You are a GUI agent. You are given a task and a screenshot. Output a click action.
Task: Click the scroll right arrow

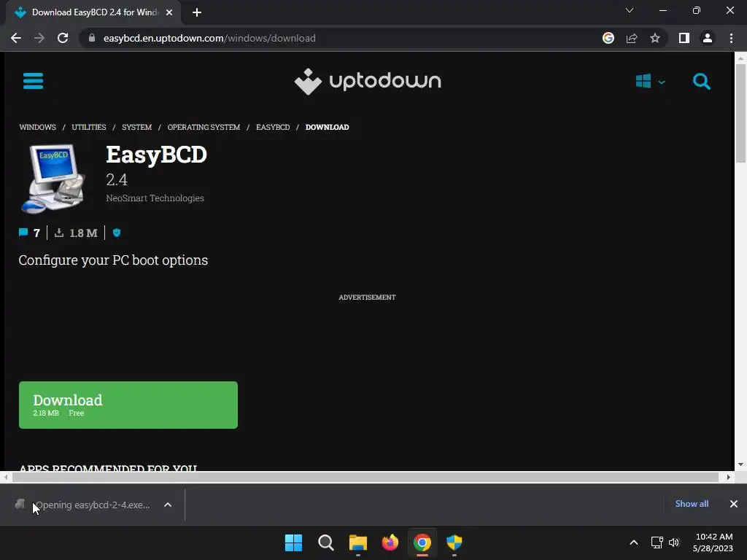click(728, 477)
